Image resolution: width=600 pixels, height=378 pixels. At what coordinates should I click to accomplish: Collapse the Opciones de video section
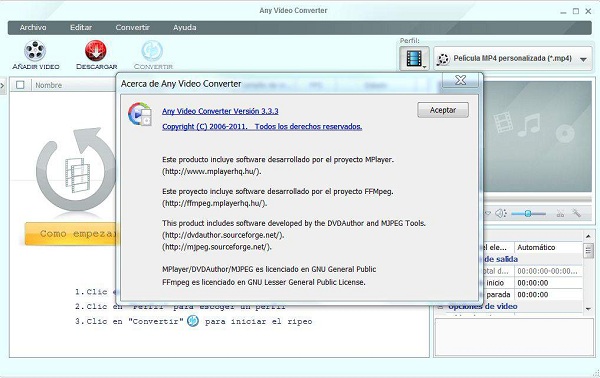[x=441, y=306]
